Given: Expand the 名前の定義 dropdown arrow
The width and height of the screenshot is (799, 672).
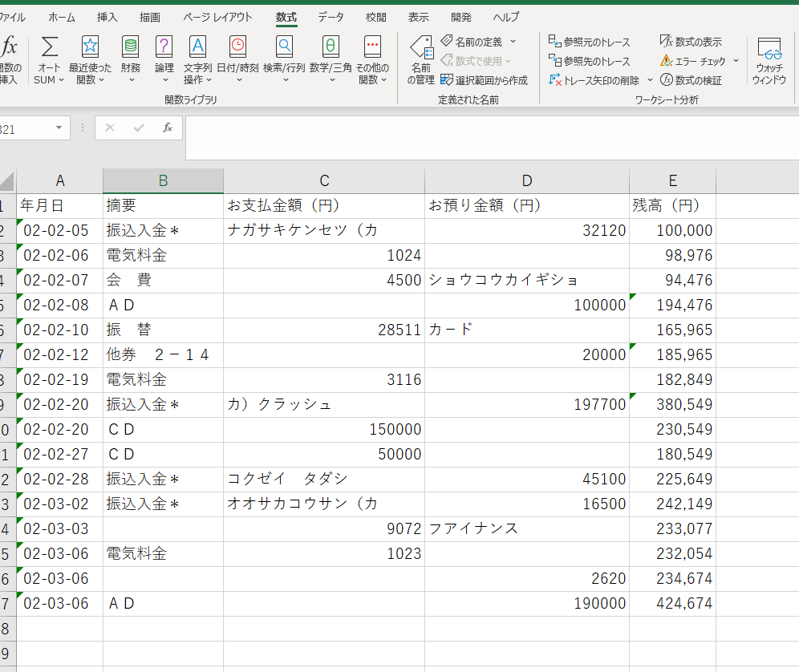Looking at the screenshot, I should (x=513, y=42).
